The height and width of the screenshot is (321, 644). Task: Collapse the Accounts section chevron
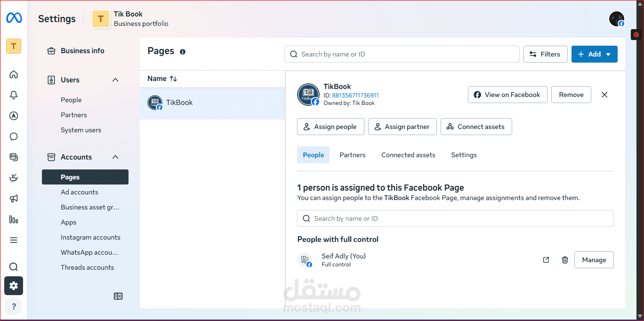(115, 157)
